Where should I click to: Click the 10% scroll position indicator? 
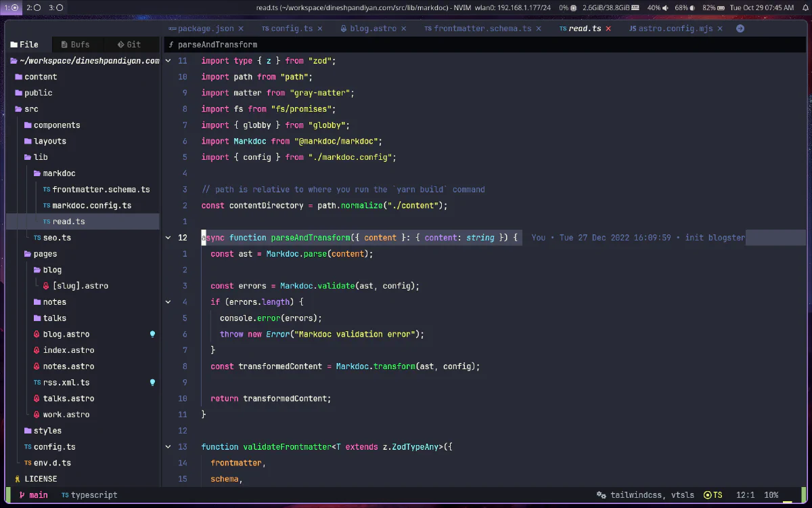coord(771,495)
